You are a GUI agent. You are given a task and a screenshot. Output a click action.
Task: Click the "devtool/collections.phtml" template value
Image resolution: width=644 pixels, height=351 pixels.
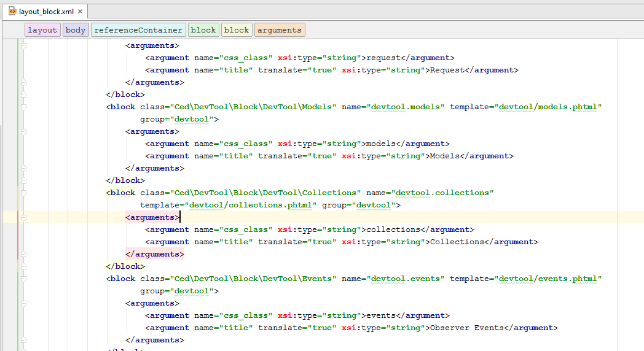(251, 205)
